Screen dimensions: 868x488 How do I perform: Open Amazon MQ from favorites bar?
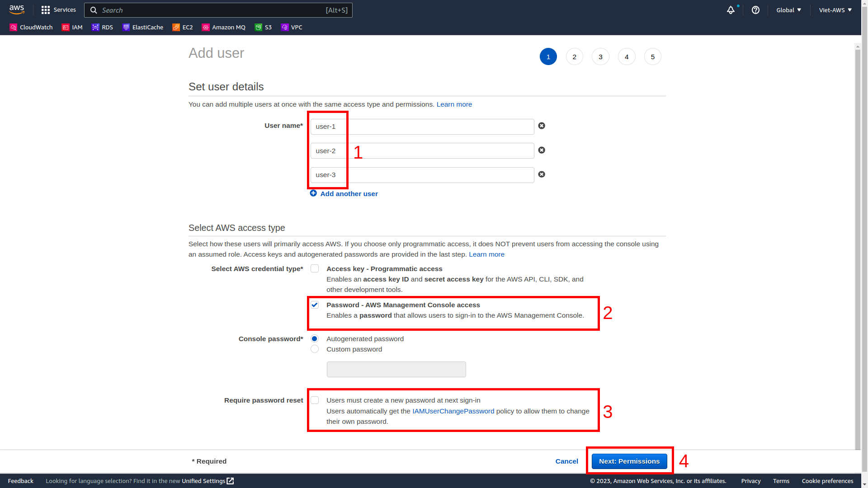[x=224, y=28]
